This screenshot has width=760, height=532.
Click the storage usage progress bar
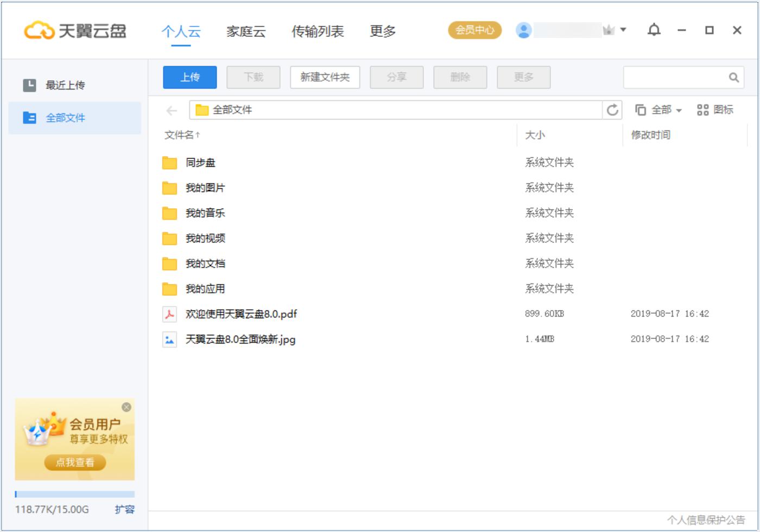76,494
